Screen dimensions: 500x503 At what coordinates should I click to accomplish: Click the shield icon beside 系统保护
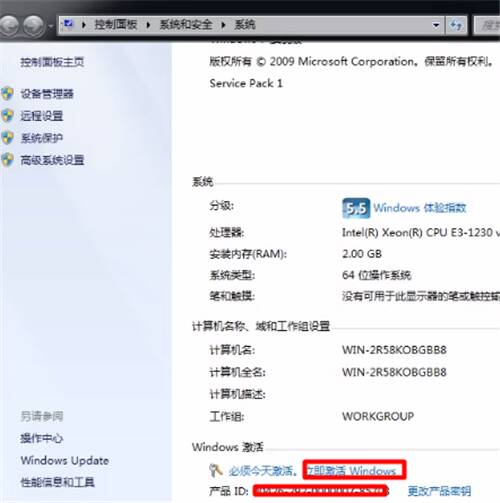coord(7,138)
